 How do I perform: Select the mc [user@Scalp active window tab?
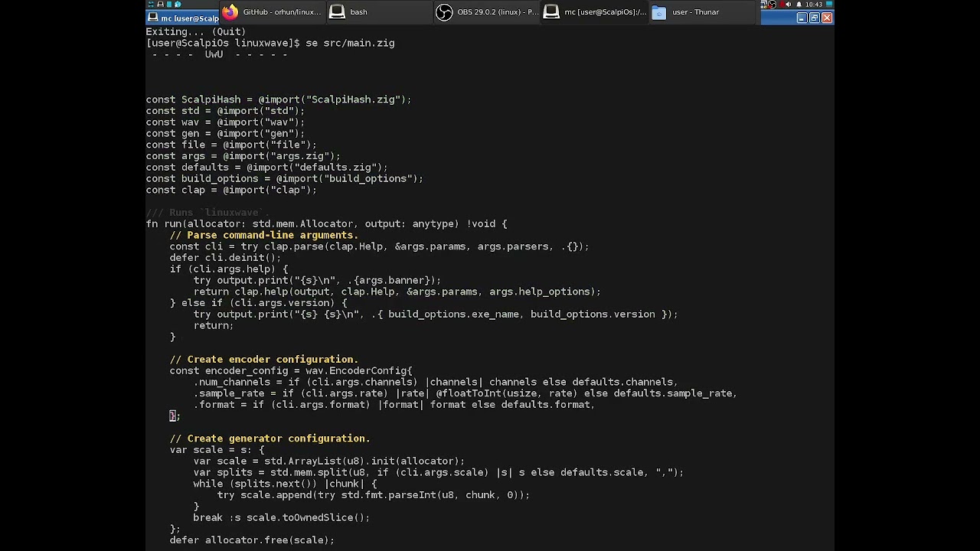tap(182, 18)
